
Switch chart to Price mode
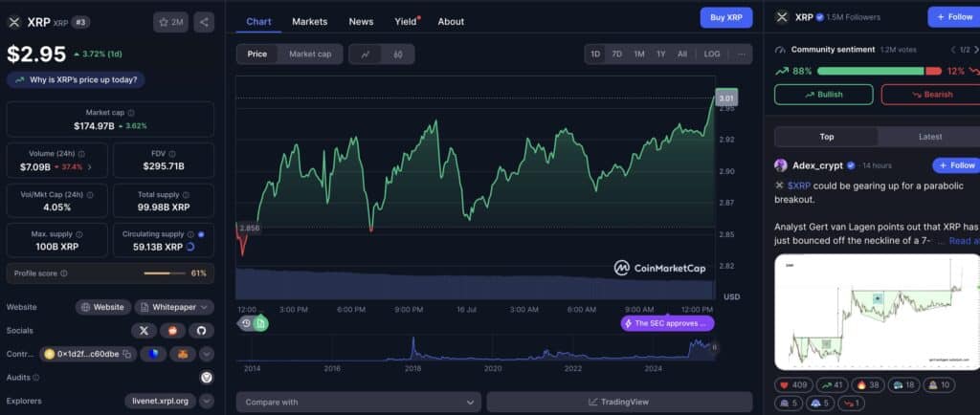pyautogui.click(x=256, y=55)
